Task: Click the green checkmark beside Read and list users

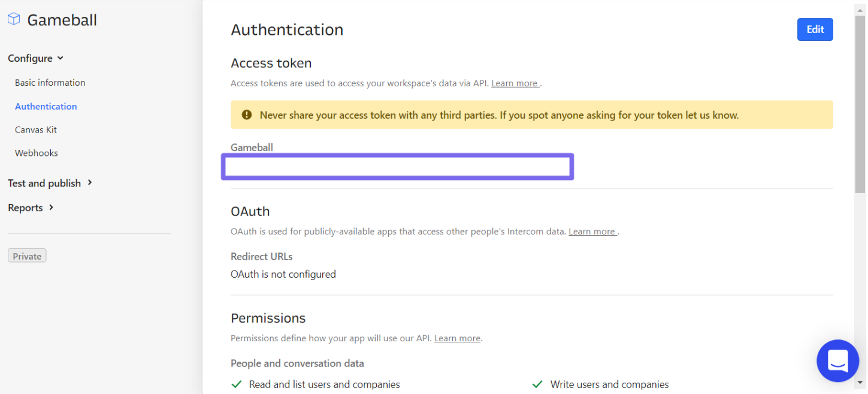Action: [237, 384]
